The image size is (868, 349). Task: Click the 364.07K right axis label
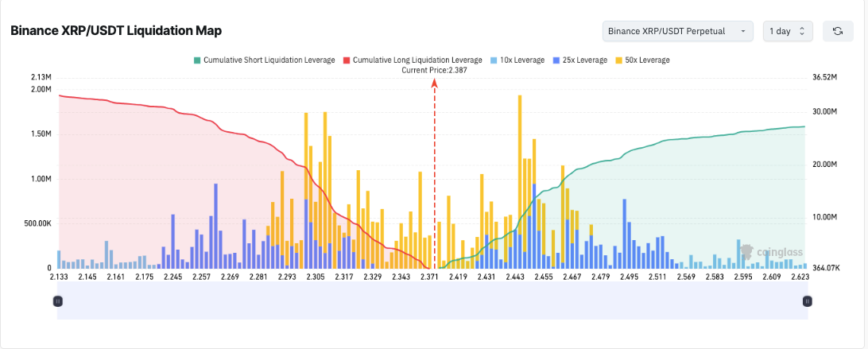click(826, 268)
